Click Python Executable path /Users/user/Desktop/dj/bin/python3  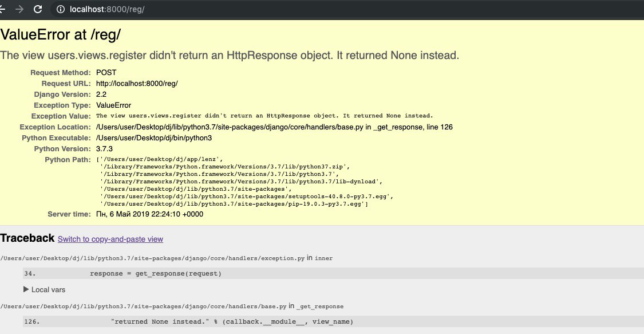pos(154,137)
